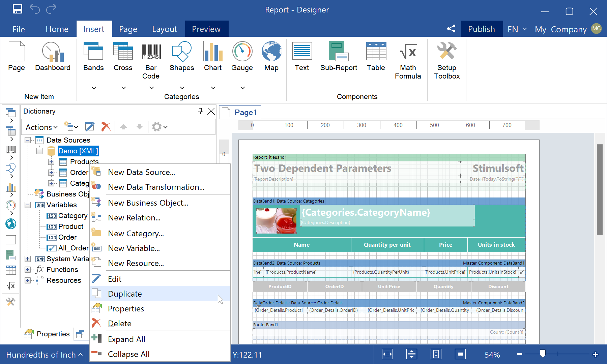Pin the Dictionary panel
The width and height of the screenshot is (607, 364).
(x=201, y=111)
